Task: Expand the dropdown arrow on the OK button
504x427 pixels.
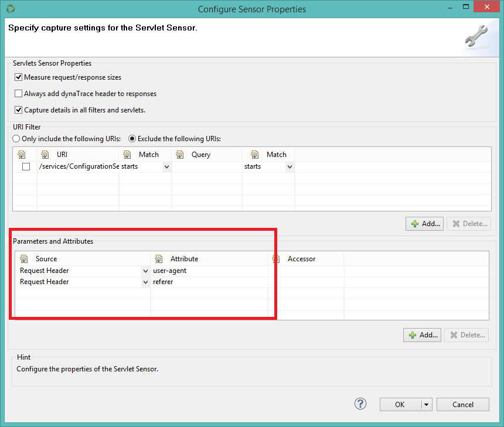Action: tap(426, 404)
